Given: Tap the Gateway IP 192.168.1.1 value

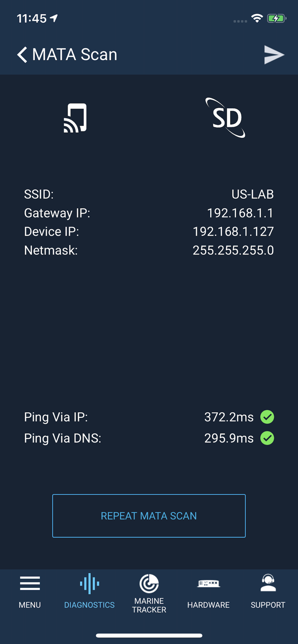Looking at the screenshot, I should 240,213.
